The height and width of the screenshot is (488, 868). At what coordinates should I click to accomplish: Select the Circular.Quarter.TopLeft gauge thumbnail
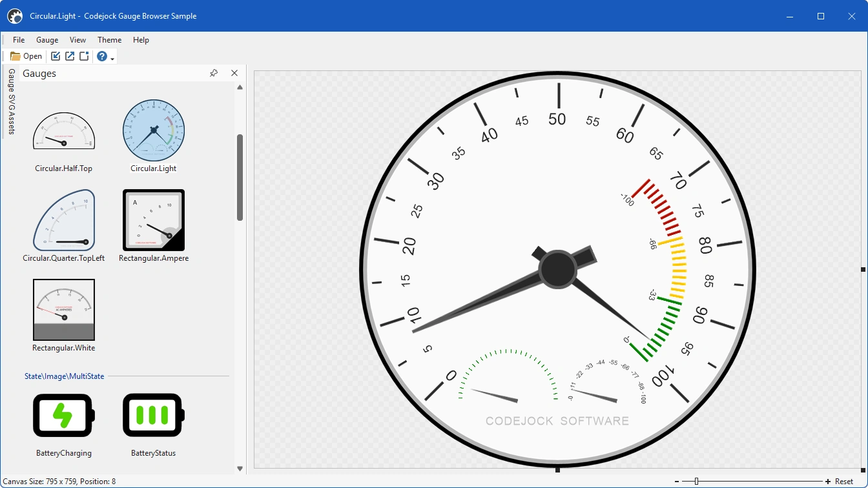63,220
